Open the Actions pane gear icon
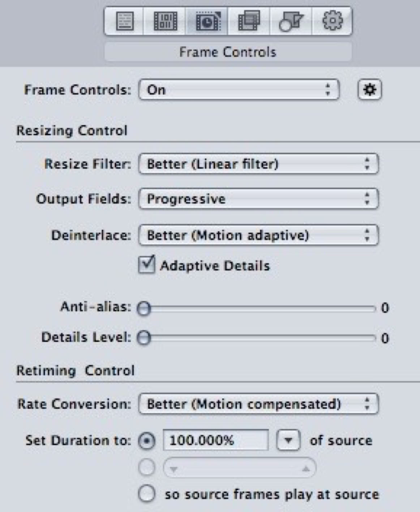This screenshot has width=420, height=512. pos(332,21)
